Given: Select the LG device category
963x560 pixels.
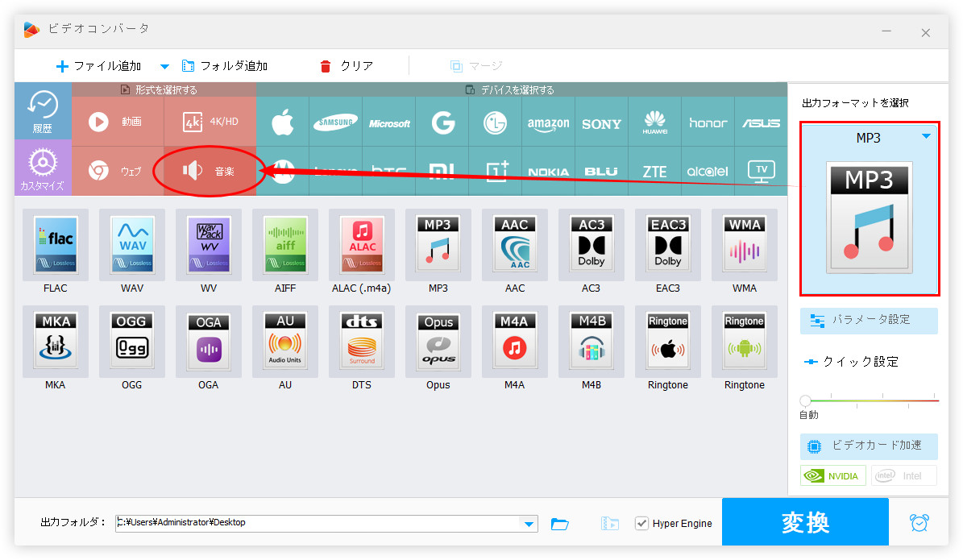Looking at the screenshot, I should click(495, 122).
